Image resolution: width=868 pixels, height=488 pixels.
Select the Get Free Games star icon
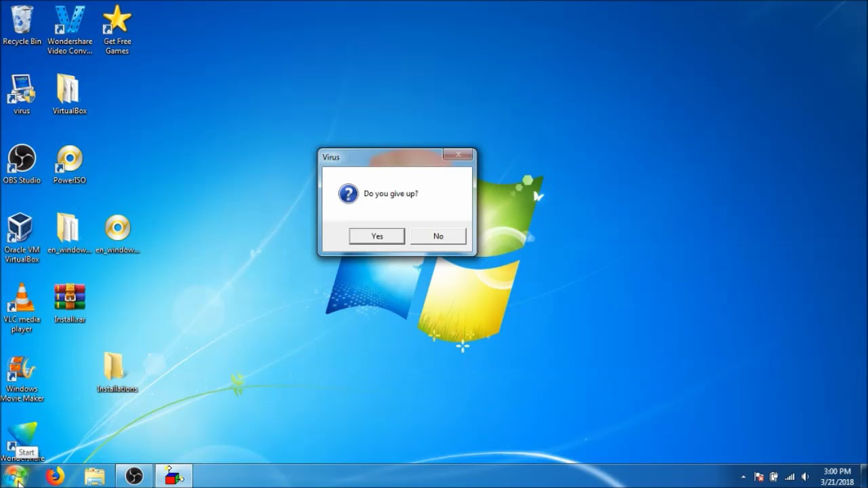click(117, 30)
